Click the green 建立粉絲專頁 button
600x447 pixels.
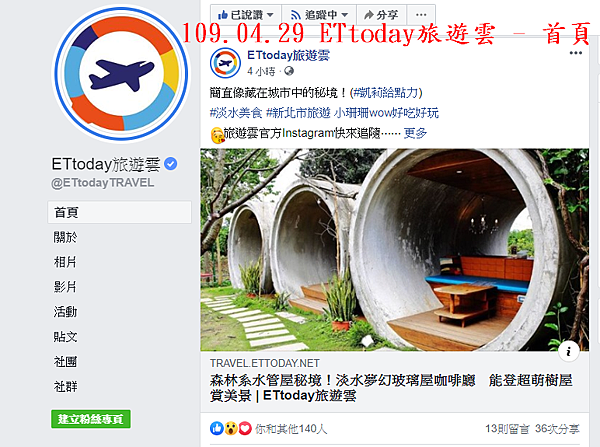click(x=91, y=419)
